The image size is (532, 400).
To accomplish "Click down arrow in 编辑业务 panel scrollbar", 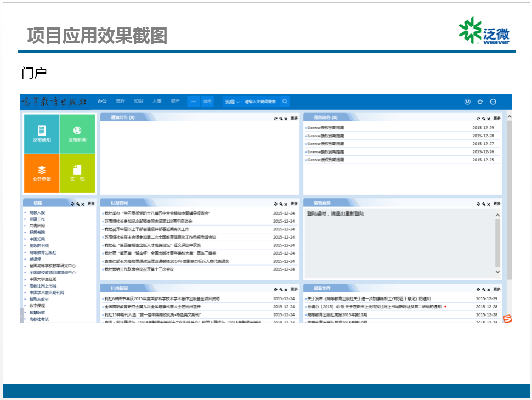I will 497,272.
